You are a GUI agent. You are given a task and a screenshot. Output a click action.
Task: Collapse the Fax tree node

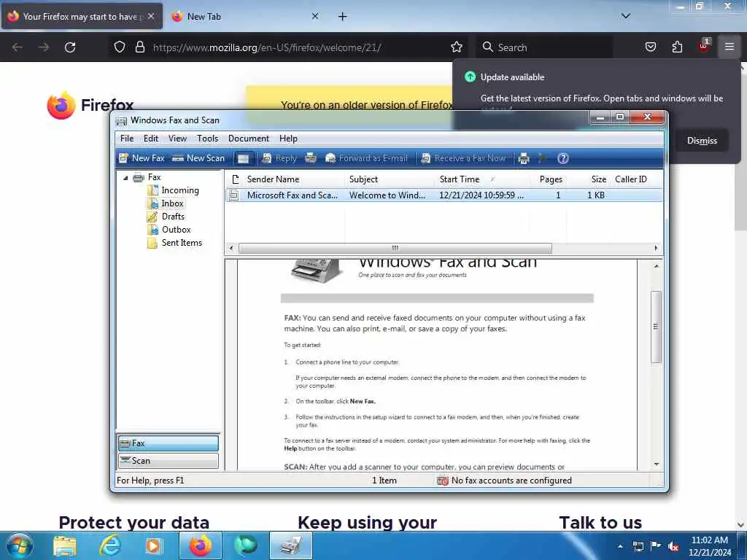(x=125, y=178)
